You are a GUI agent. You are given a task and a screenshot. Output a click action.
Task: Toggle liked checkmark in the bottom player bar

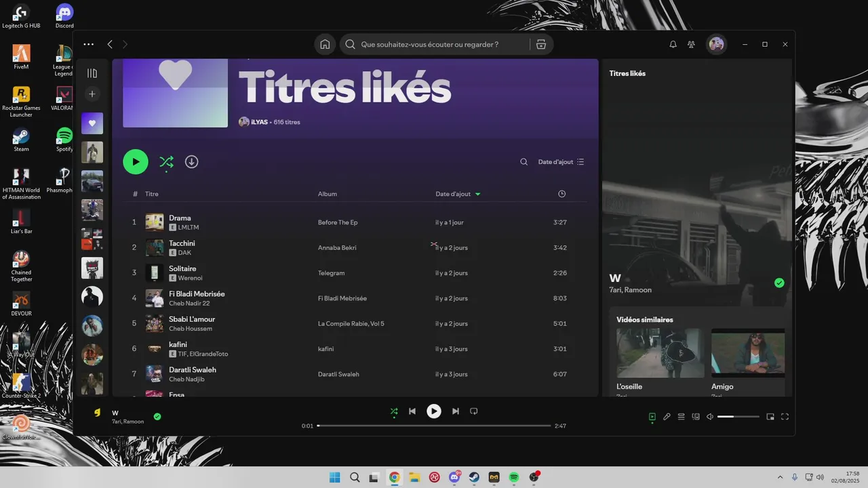pyautogui.click(x=157, y=416)
